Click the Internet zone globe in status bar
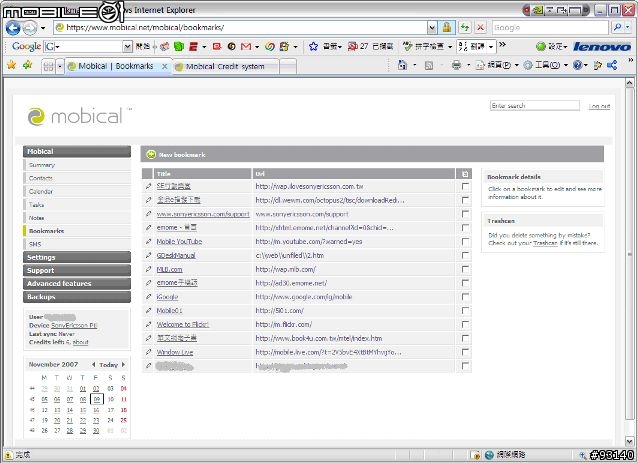638x463 pixels. click(489, 455)
